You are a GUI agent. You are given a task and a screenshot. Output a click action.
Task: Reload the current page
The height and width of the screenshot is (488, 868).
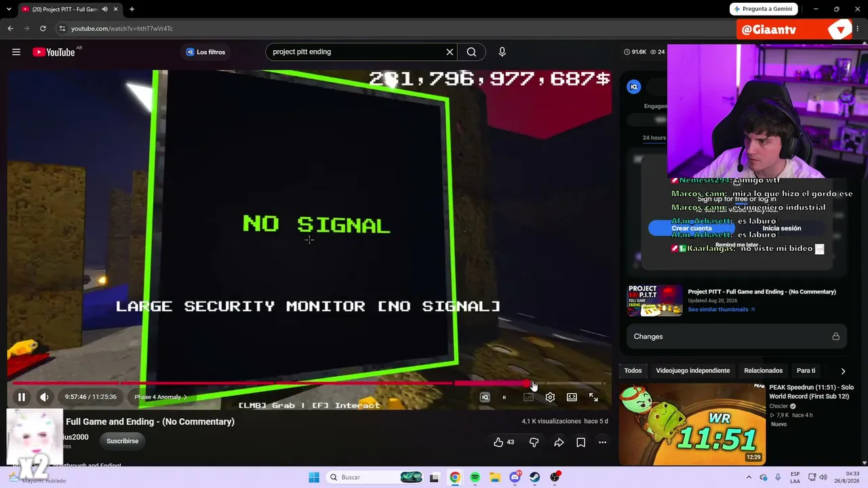(43, 28)
